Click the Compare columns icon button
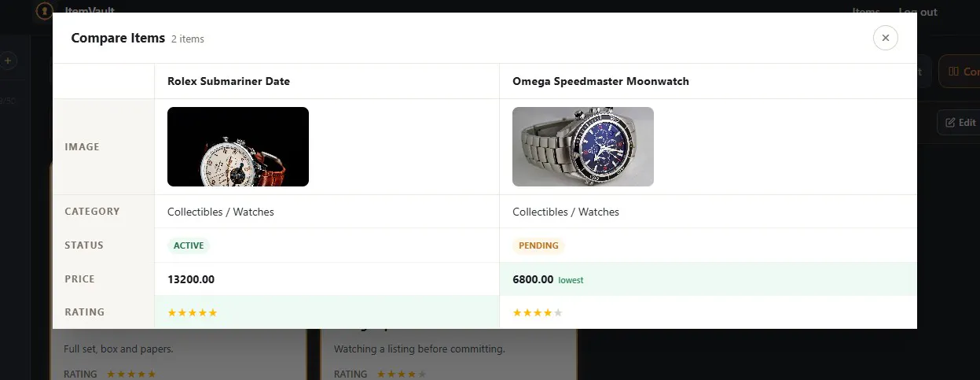This screenshot has height=380, width=980. click(960, 71)
